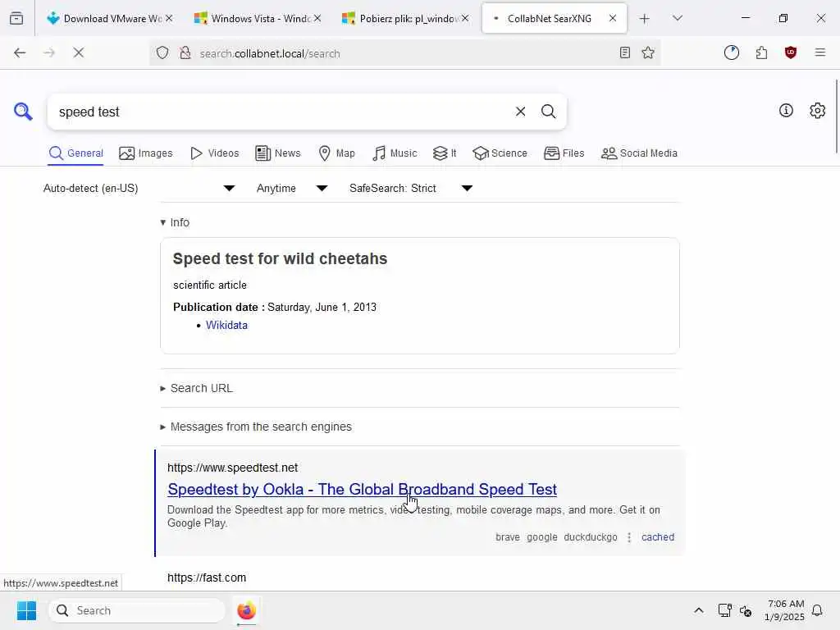Open the Windows Start menu

pos(26,610)
